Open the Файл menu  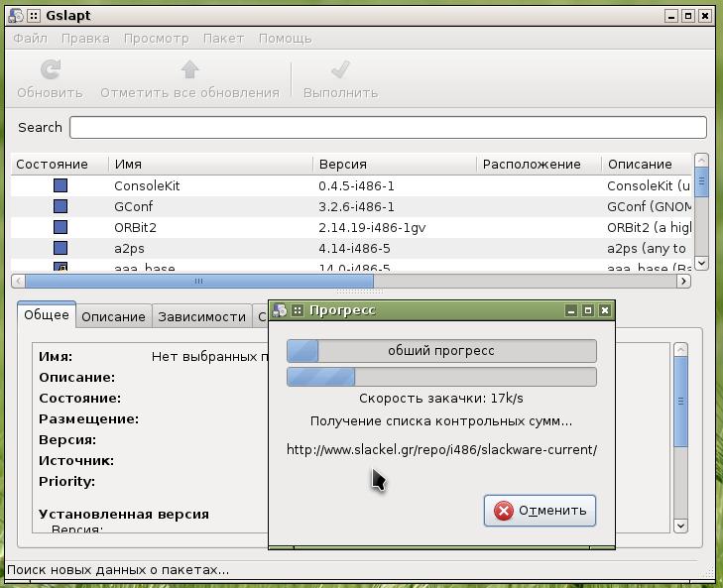[x=30, y=39]
